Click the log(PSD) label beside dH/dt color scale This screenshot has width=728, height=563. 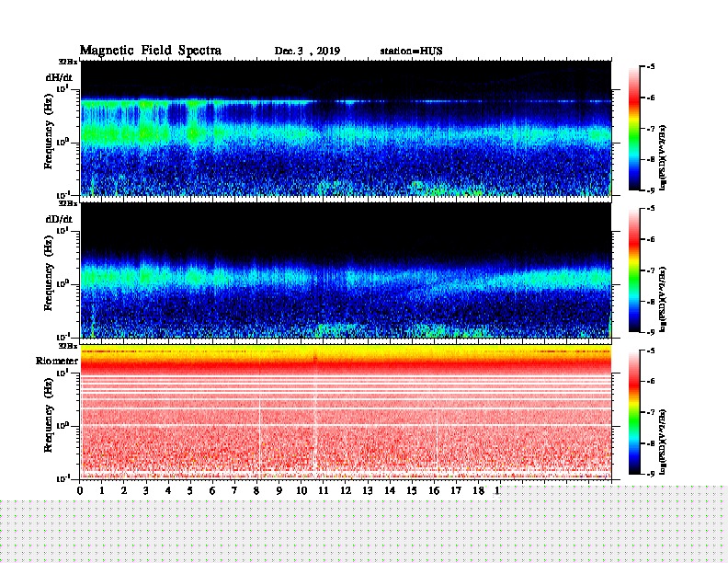click(x=663, y=157)
